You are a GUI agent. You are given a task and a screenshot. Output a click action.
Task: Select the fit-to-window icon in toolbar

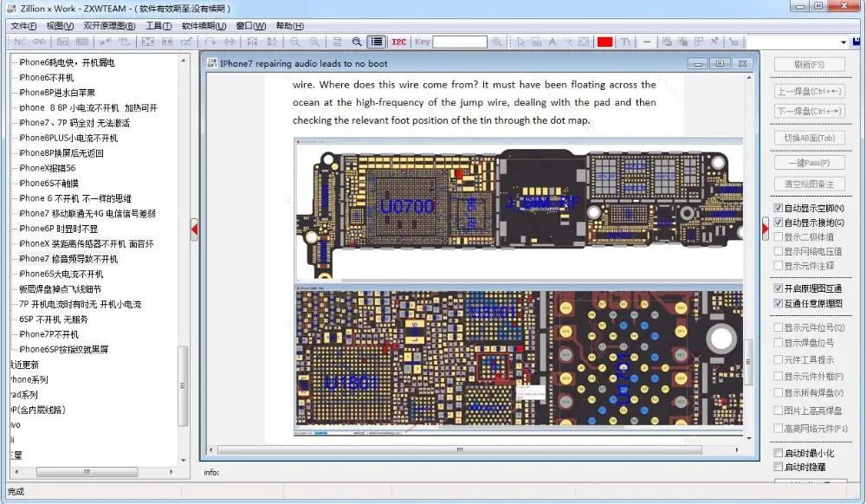147,42
